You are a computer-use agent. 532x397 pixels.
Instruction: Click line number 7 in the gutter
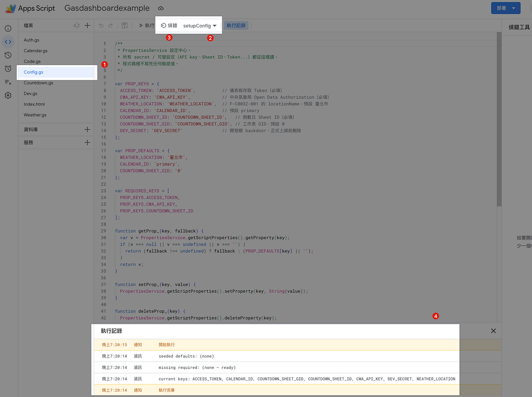pos(104,84)
